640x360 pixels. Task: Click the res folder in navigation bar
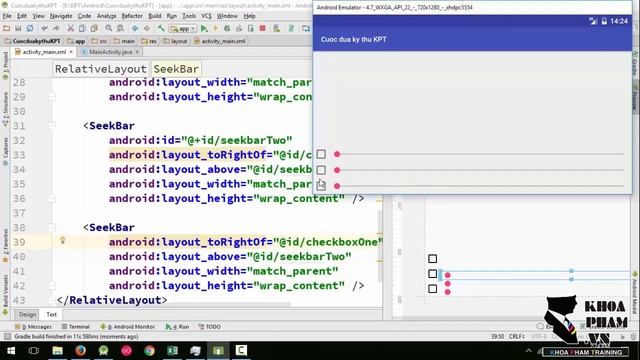[x=149, y=41]
